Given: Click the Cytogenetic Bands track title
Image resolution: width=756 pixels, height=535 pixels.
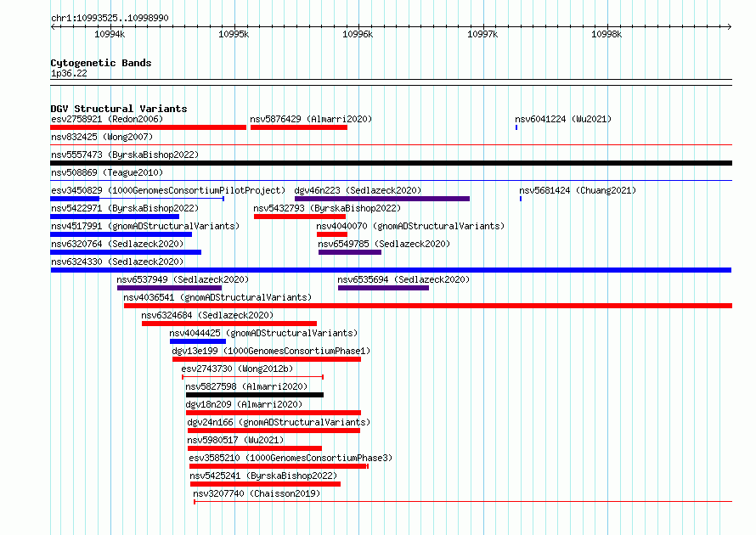Looking at the screenshot, I should 101,63.
